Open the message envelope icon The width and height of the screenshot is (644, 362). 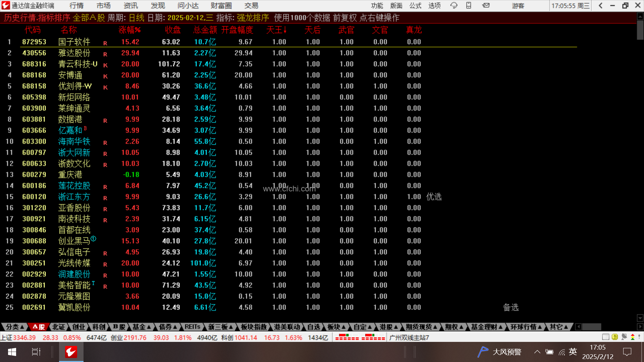(486, 5)
